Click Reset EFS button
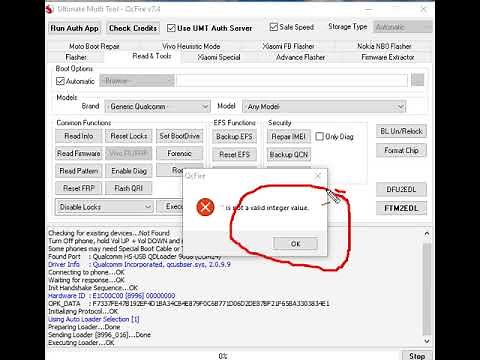The width and height of the screenshot is (480, 360). [234, 154]
